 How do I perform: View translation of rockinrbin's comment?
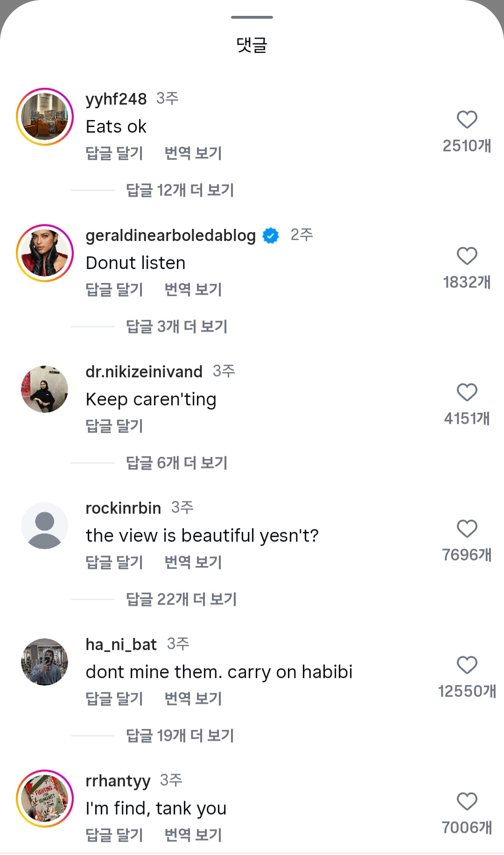click(x=193, y=562)
